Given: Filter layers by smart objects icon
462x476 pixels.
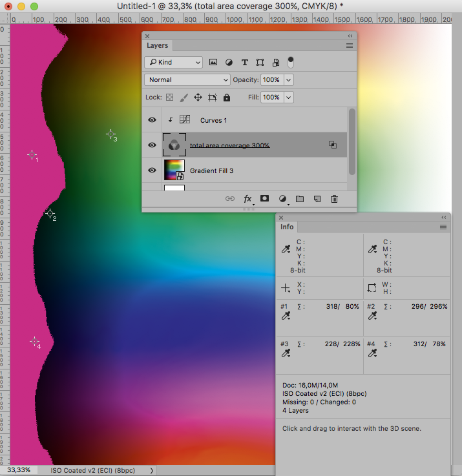Looking at the screenshot, I should [276, 62].
